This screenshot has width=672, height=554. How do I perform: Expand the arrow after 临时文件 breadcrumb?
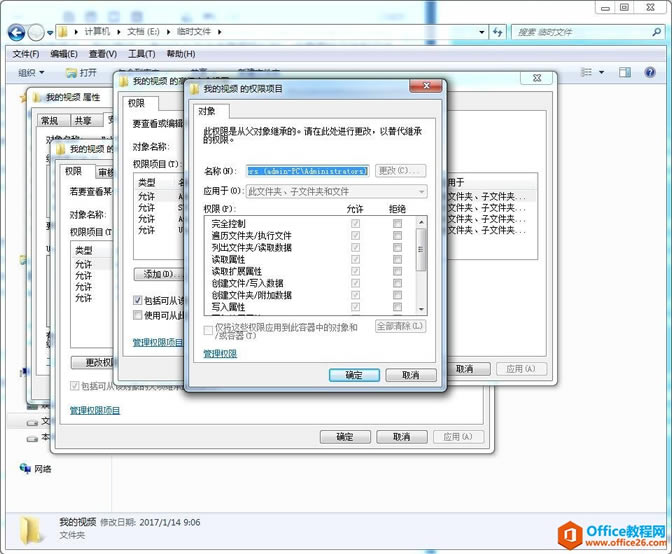tap(219, 32)
